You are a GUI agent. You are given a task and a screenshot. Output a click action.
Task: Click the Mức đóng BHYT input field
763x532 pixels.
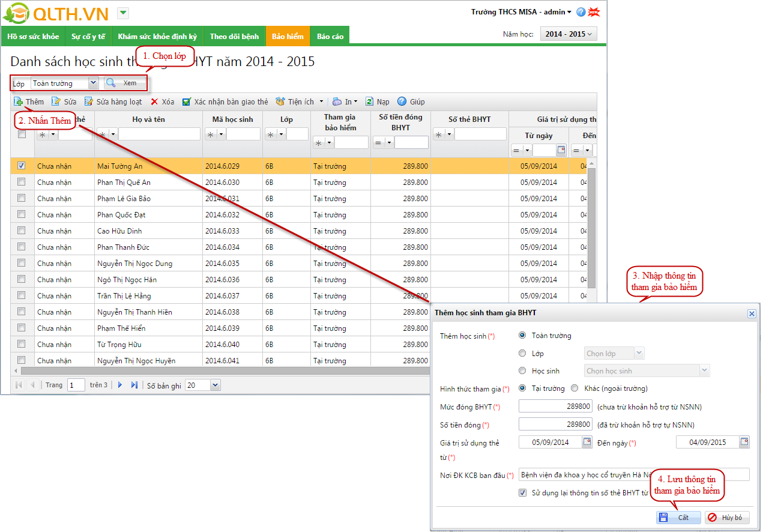555,407
